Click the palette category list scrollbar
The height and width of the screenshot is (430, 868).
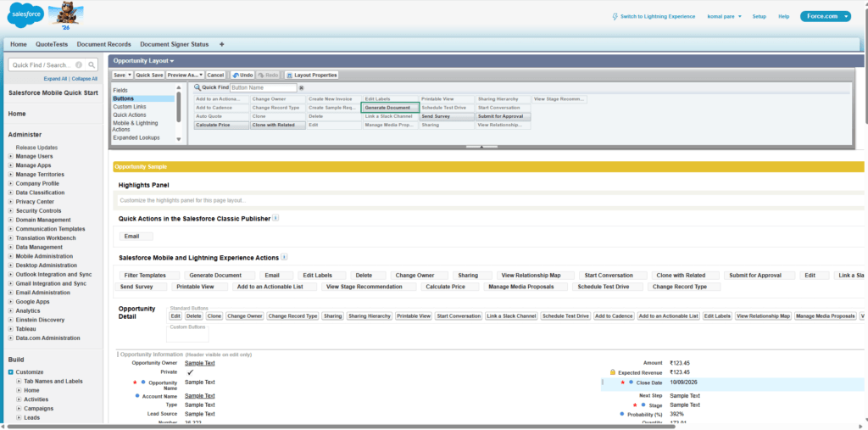(x=178, y=105)
